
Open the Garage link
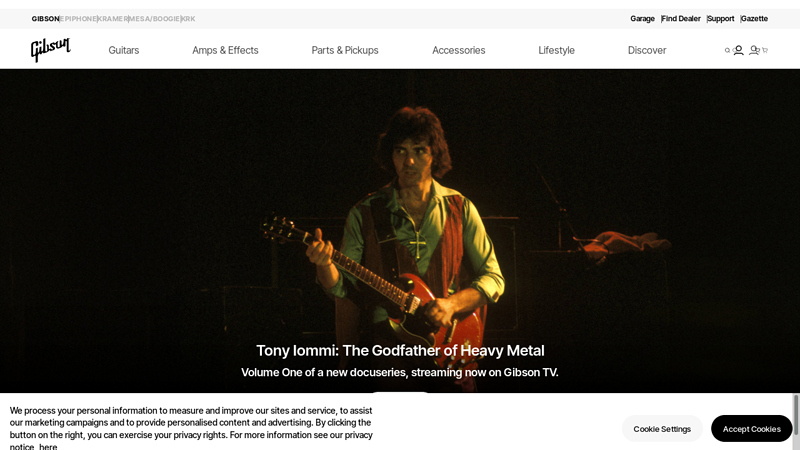point(642,19)
